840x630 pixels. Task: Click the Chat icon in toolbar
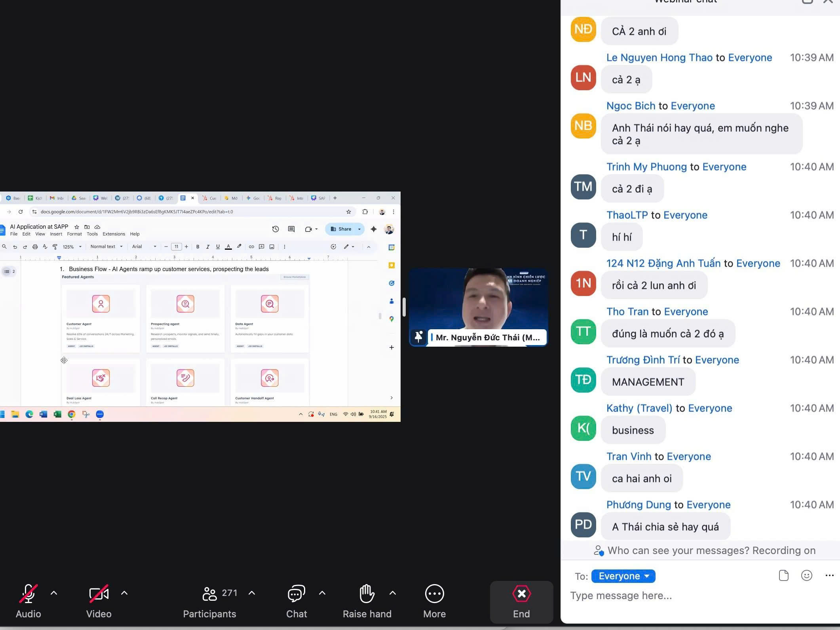click(296, 594)
